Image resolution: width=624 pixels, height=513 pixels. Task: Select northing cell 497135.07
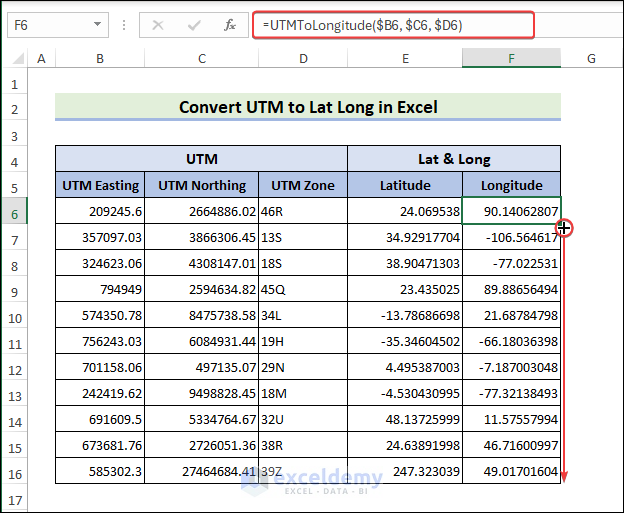click(x=202, y=367)
